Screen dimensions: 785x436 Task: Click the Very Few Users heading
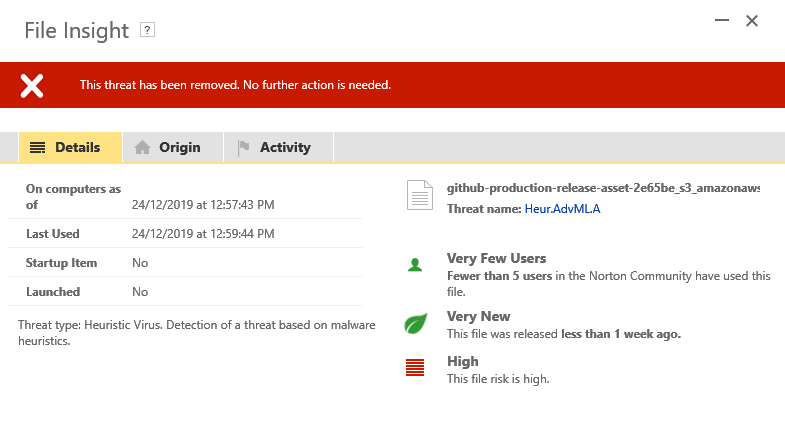tap(496, 258)
